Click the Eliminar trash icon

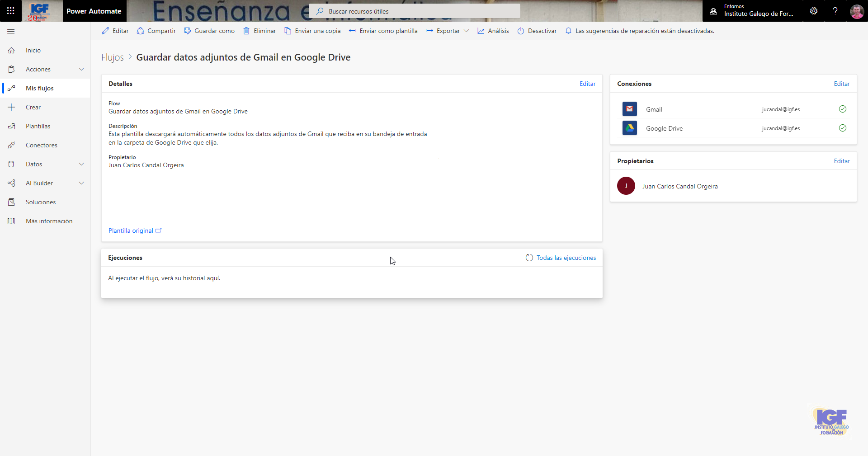pyautogui.click(x=246, y=31)
